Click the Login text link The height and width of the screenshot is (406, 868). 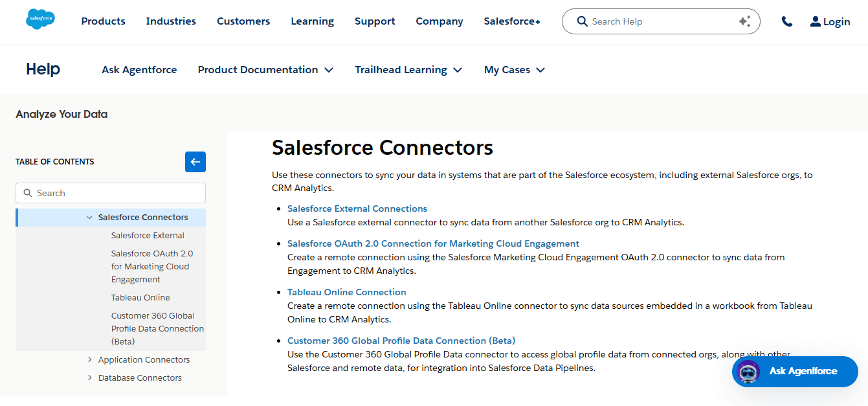pos(836,21)
